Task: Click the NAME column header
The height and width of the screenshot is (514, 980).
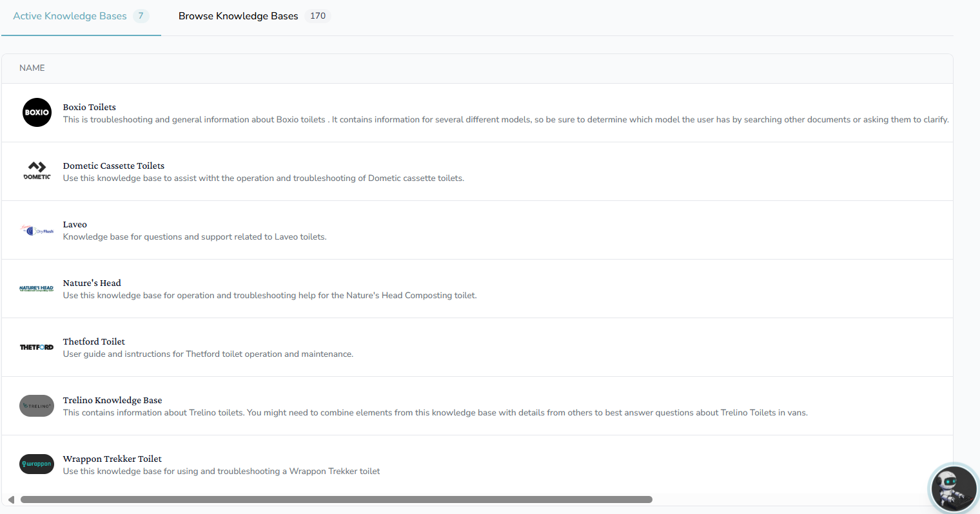Action: tap(32, 68)
